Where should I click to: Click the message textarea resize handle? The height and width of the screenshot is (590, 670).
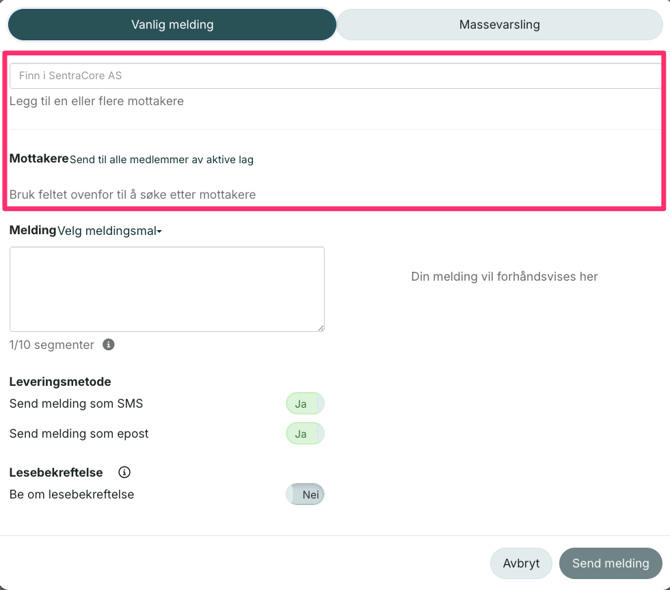click(320, 327)
